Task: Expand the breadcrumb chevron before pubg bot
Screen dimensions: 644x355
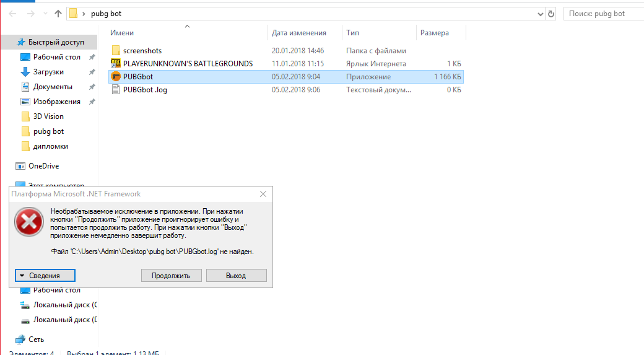Action: tap(84, 14)
